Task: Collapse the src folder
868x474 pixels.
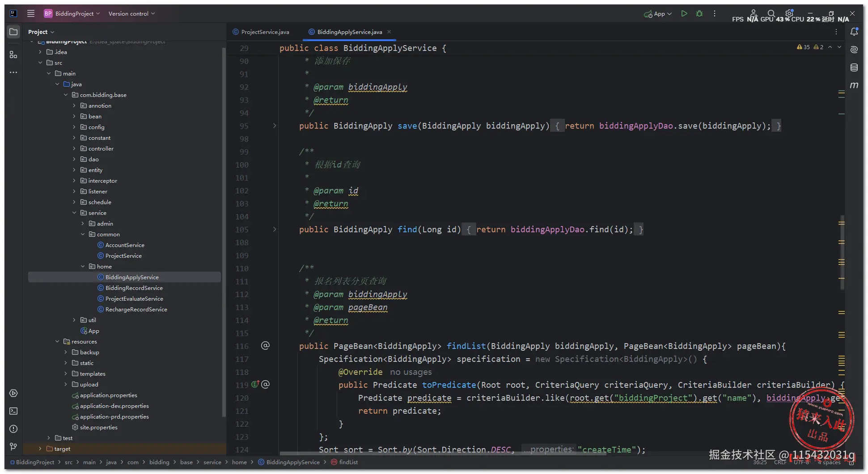Action: (40, 63)
